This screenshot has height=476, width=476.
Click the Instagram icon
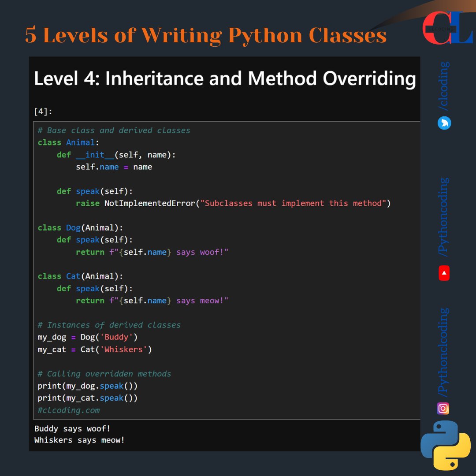point(443,409)
